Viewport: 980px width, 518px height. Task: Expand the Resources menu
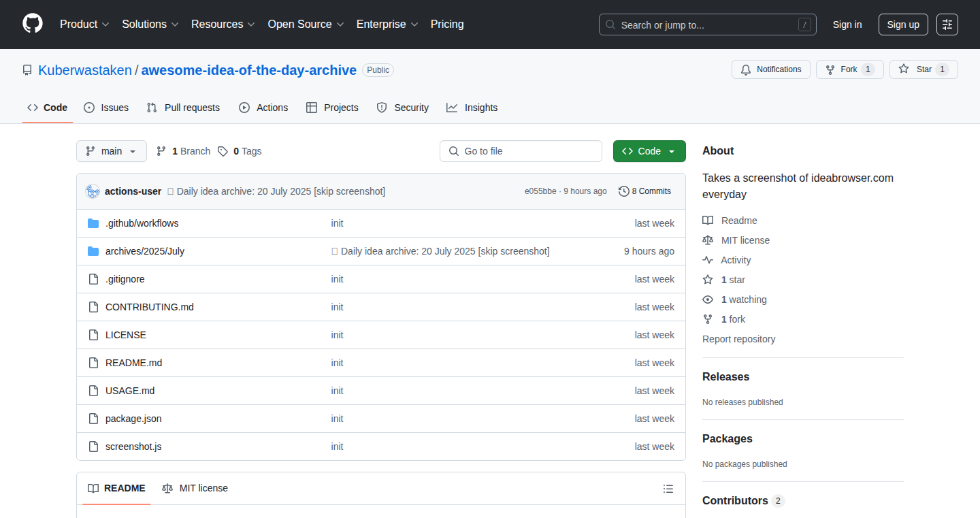click(x=223, y=24)
